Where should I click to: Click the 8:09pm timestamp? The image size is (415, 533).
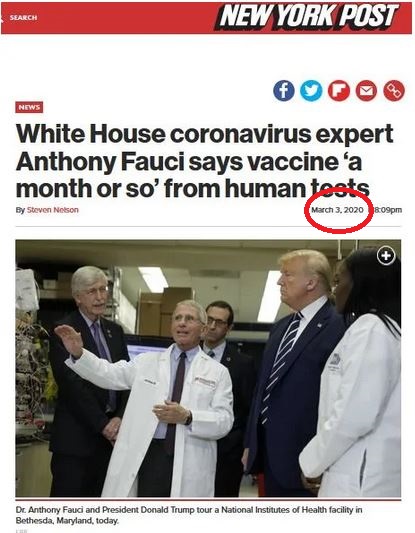pos(388,210)
